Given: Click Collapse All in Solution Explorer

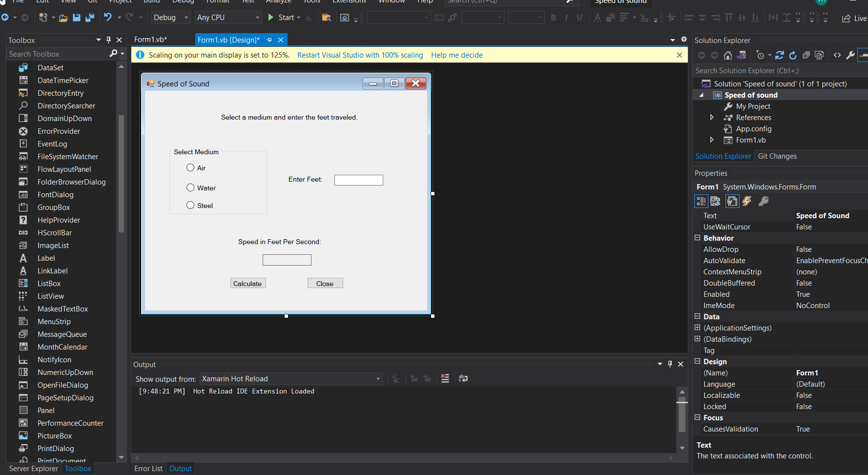Looking at the screenshot, I should point(806,55).
